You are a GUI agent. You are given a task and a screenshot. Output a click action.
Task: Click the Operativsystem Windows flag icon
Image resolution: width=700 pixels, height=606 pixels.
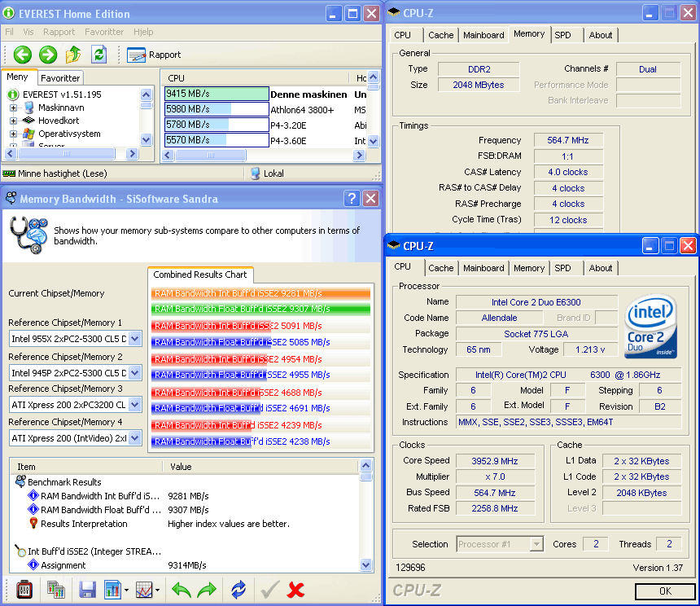[29, 134]
